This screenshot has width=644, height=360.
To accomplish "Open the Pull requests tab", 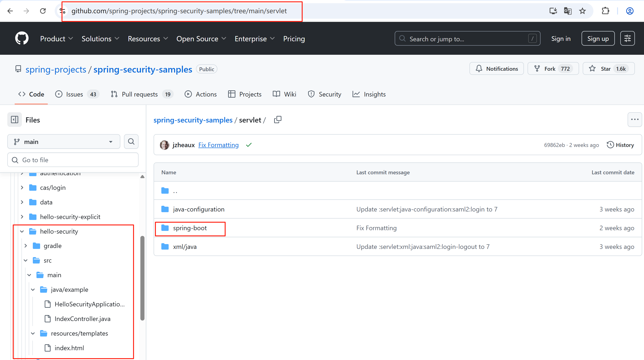I will (142, 94).
